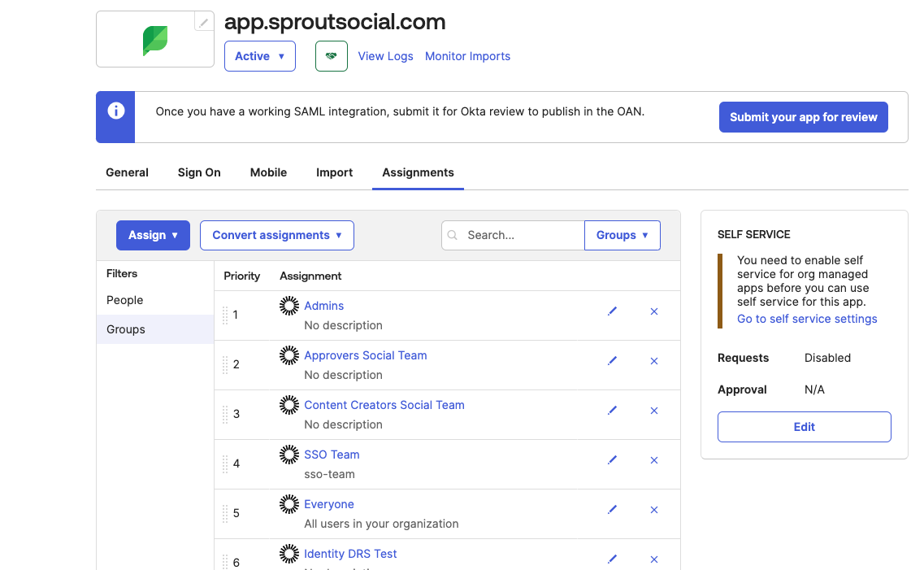Image resolution: width=924 pixels, height=570 pixels.
Task: Click Submit your app for review
Action: [x=803, y=117]
